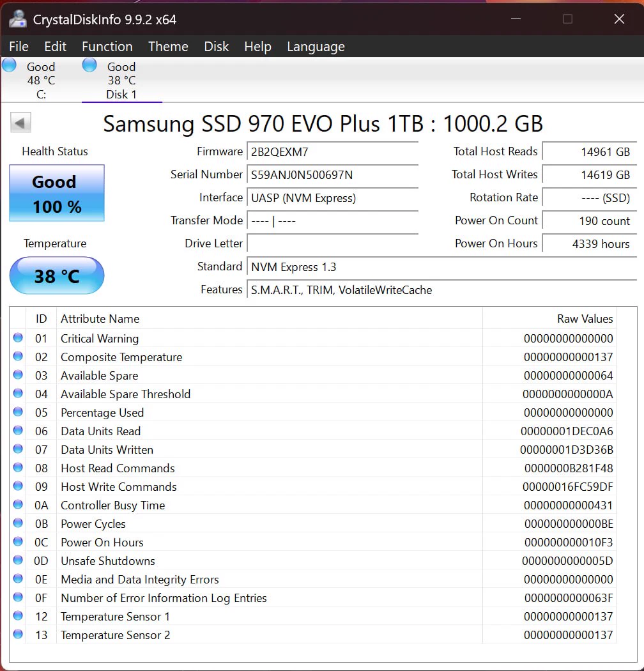Click status orb of Power Cycles row
The width and height of the screenshot is (644, 671).
coord(18,523)
